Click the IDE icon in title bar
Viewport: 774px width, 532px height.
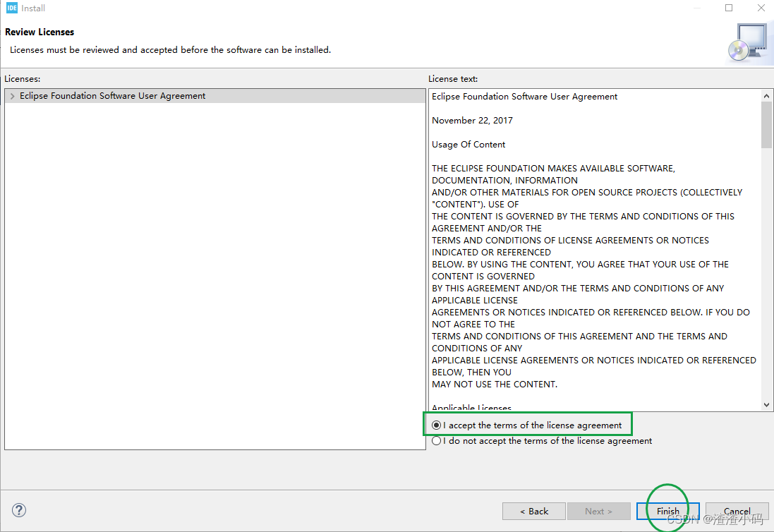(12, 8)
